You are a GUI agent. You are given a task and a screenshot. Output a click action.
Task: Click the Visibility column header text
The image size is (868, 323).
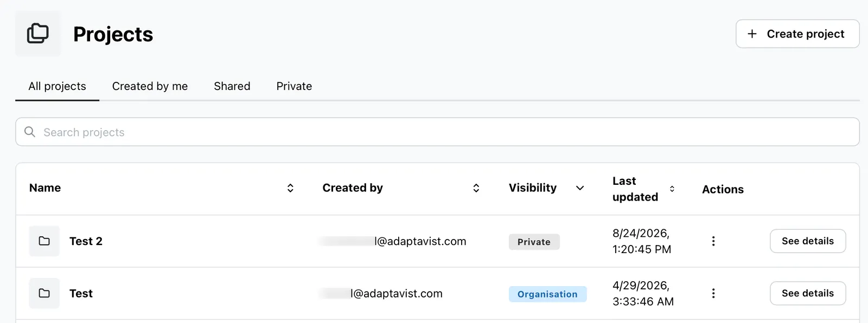point(533,188)
